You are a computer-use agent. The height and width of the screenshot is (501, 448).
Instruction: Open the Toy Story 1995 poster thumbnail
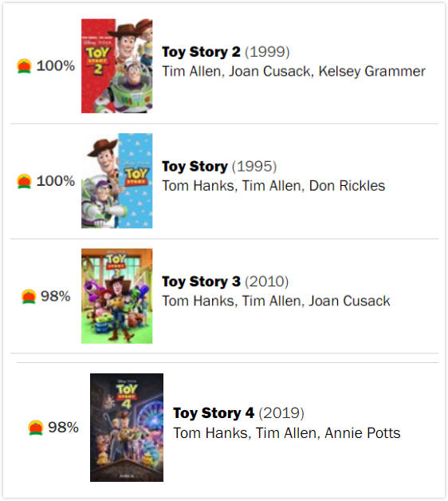117,181
